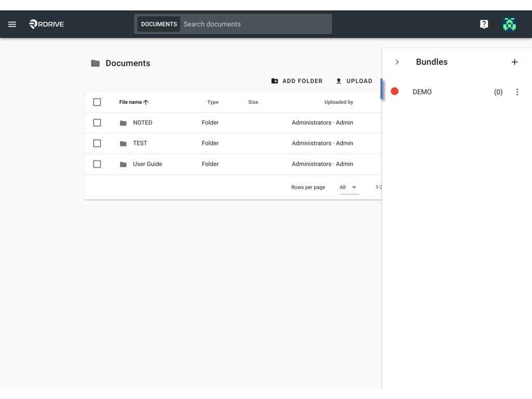Click the Size column header
The width and height of the screenshot is (532, 399).
[x=253, y=102]
